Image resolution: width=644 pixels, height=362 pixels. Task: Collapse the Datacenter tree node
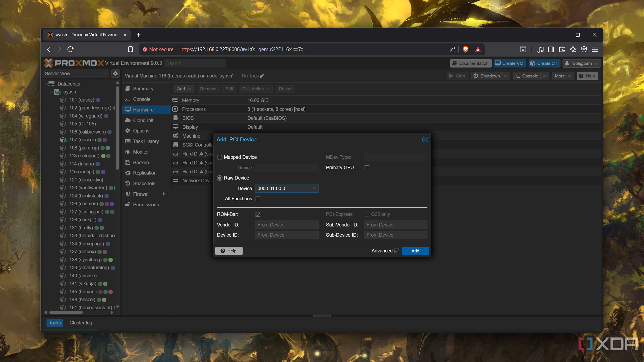(46, 84)
